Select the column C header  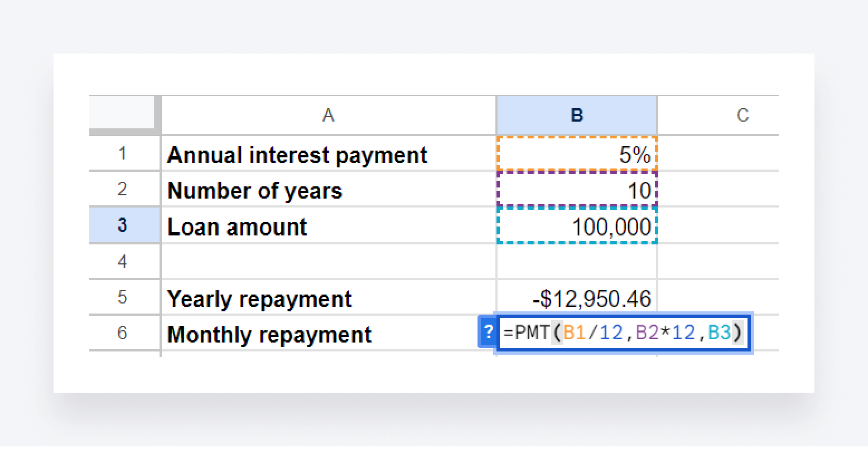(742, 115)
